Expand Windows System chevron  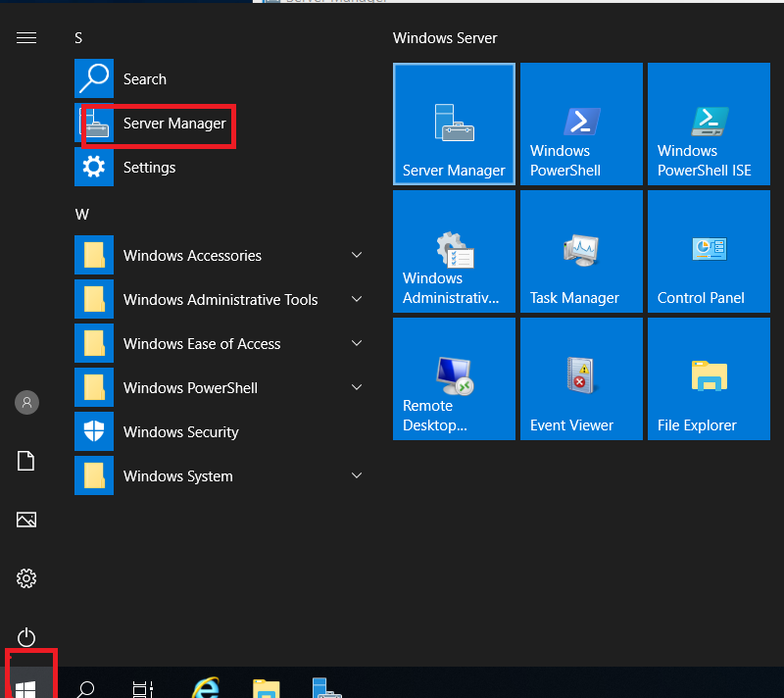357,475
